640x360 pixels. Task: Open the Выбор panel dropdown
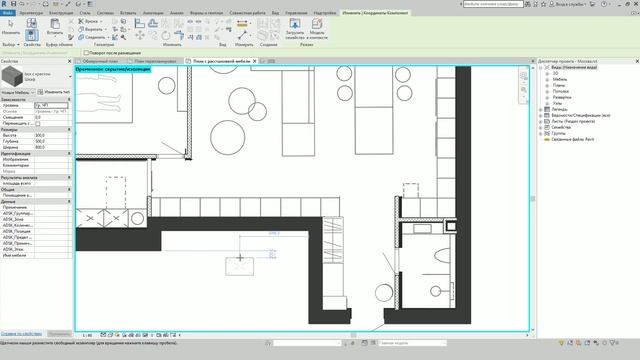tap(11, 44)
